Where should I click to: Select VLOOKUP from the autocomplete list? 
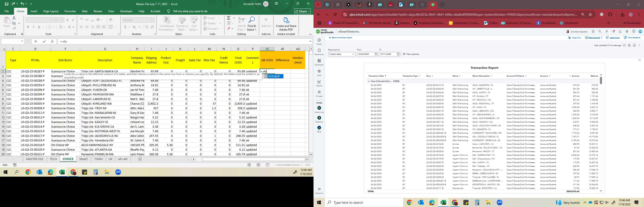coord(273,76)
